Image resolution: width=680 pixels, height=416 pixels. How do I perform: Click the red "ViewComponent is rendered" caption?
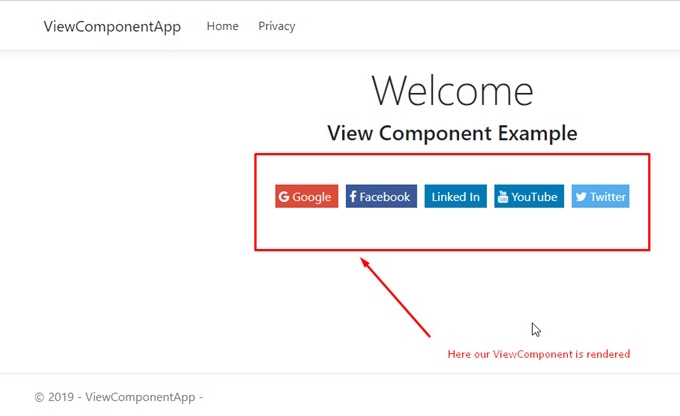538,354
